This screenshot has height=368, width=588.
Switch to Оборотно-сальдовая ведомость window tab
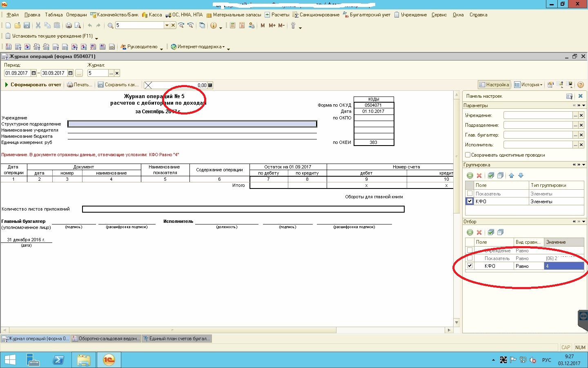106,339
